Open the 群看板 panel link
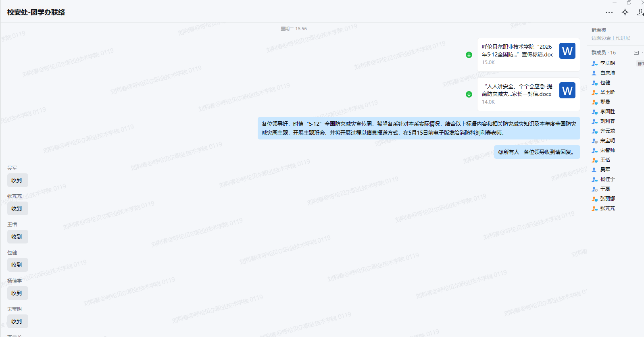This screenshot has width=644, height=337. click(599, 30)
